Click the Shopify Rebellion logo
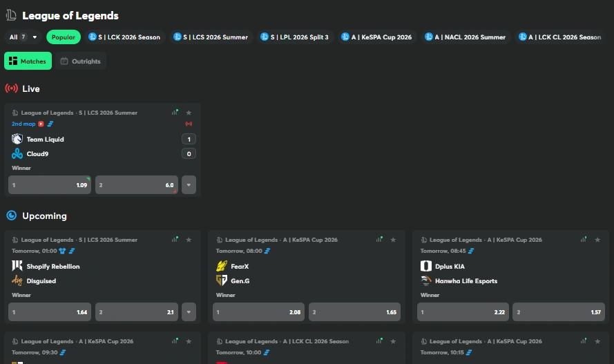 (x=17, y=266)
